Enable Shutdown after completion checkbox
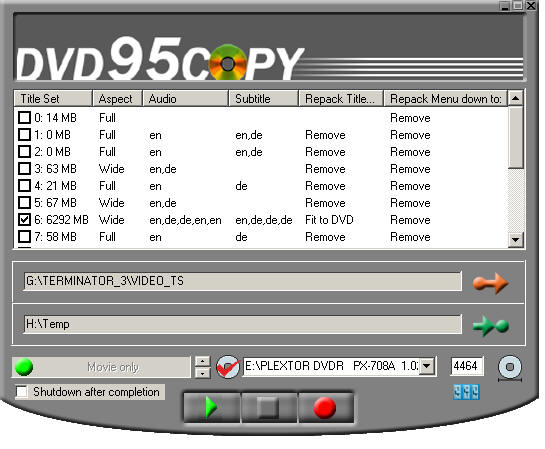 click(x=22, y=392)
